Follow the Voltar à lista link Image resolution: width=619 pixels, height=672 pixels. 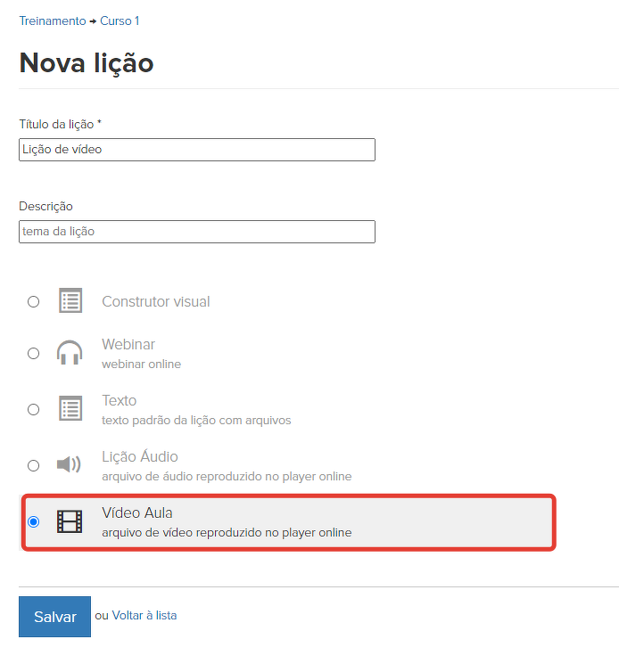[x=144, y=615]
